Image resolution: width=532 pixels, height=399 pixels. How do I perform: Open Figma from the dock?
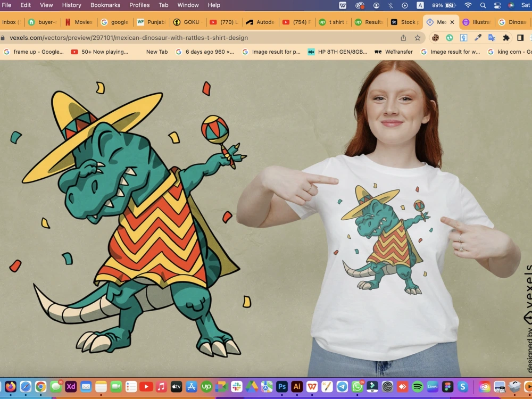tap(447, 386)
